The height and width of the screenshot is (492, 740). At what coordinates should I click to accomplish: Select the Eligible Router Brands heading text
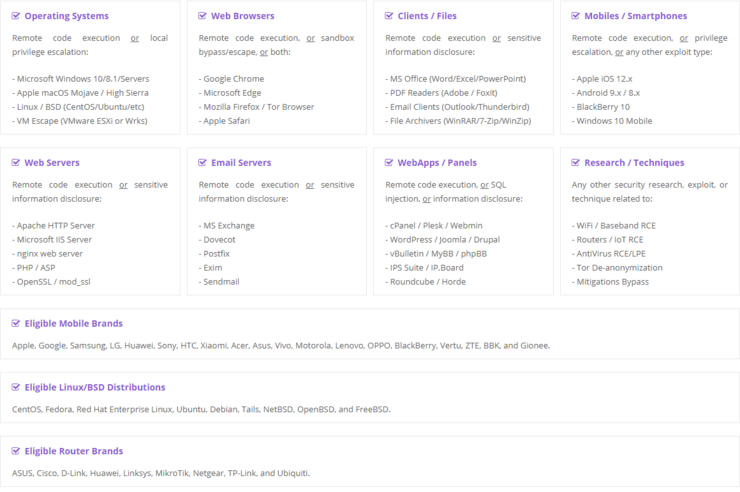point(73,451)
